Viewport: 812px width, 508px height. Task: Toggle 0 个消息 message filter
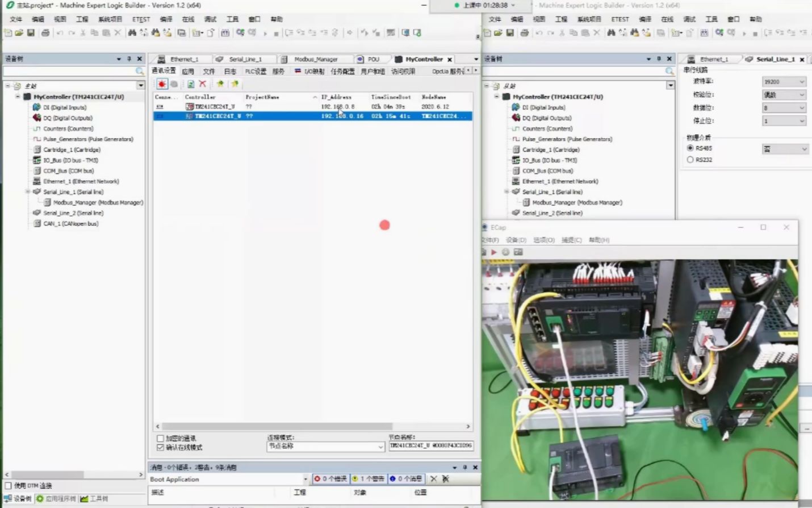tap(405, 479)
